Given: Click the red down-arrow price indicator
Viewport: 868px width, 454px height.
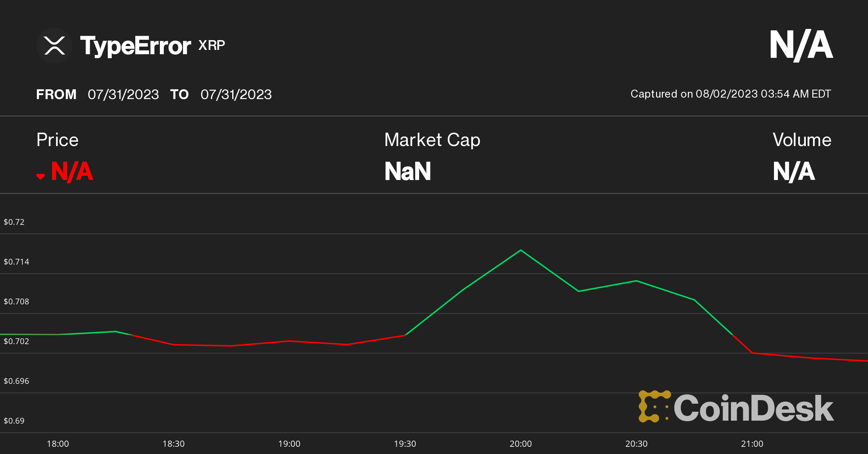Looking at the screenshot, I should [x=41, y=176].
